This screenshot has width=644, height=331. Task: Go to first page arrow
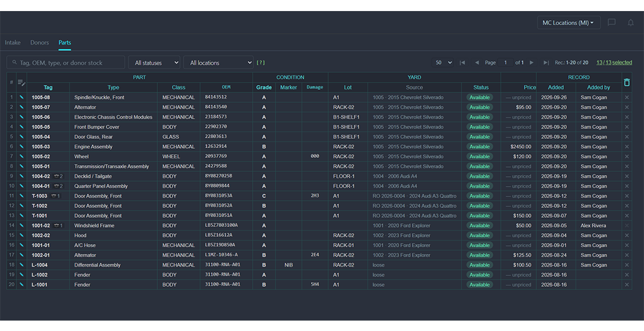462,62
